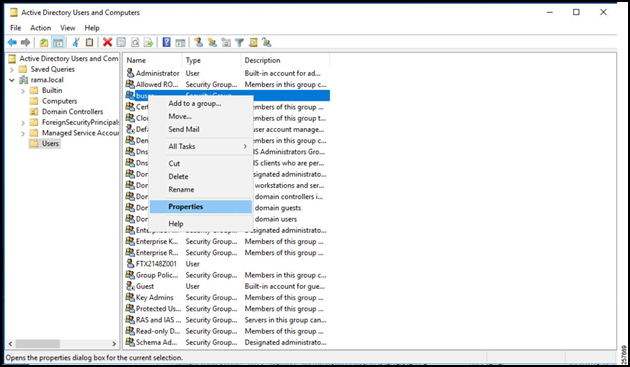Select the Protected Us... row
This screenshot has height=367, width=630.
click(227, 308)
